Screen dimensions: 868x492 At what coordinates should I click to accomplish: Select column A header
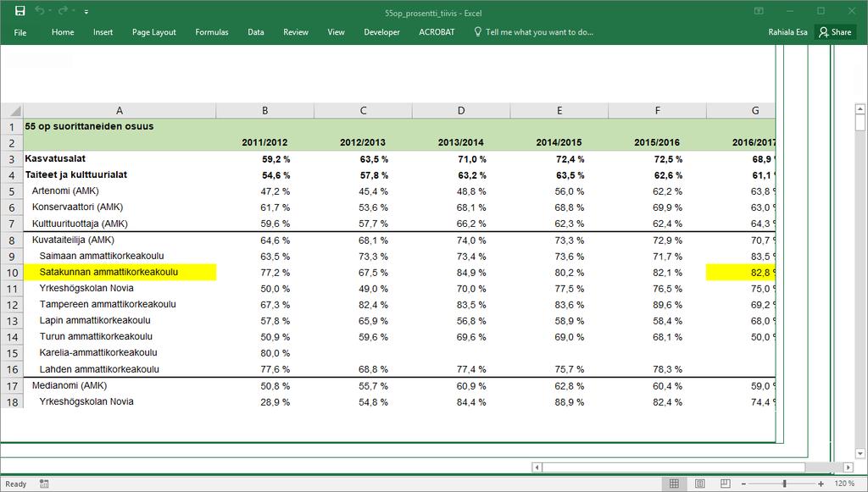[x=120, y=111]
